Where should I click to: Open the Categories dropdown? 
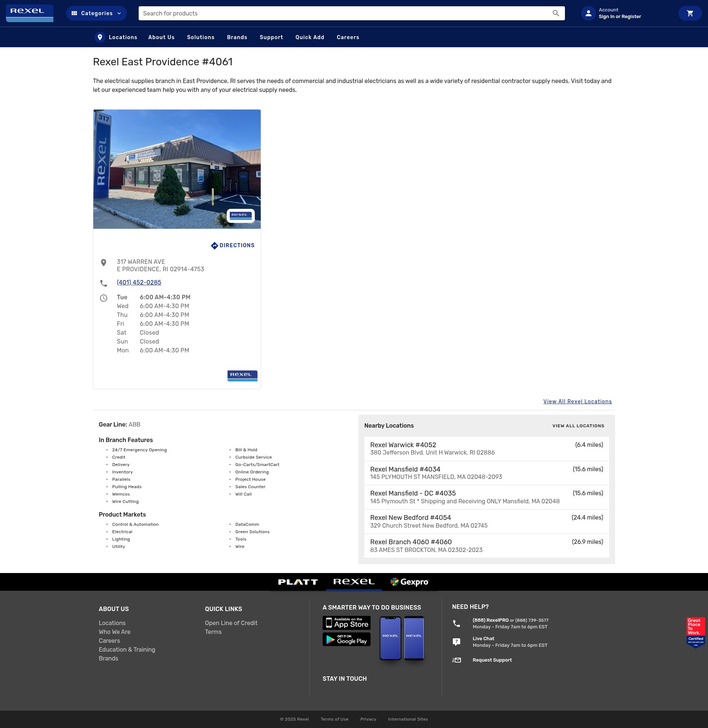click(96, 13)
